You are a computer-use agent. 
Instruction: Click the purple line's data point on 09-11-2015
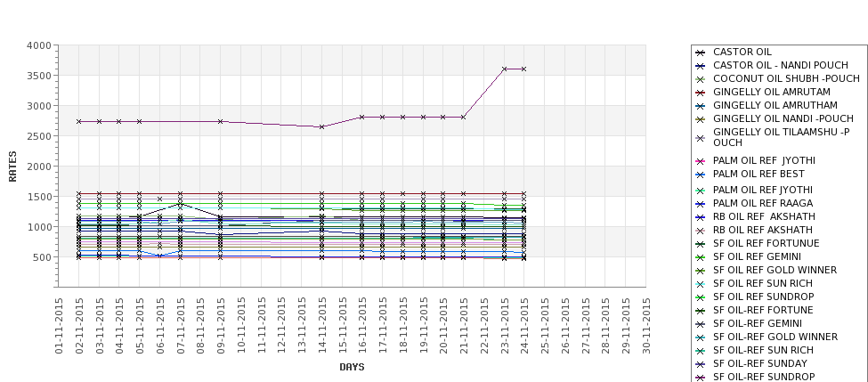(220, 121)
